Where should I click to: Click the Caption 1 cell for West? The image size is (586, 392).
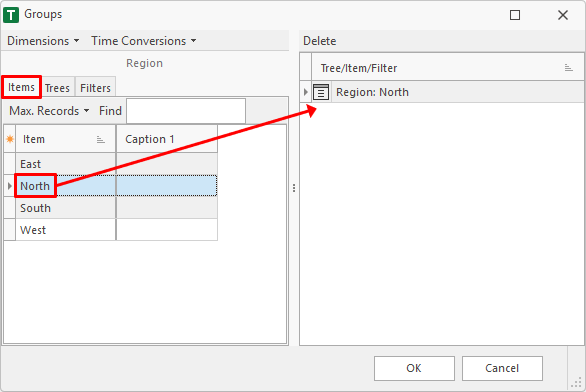click(167, 230)
